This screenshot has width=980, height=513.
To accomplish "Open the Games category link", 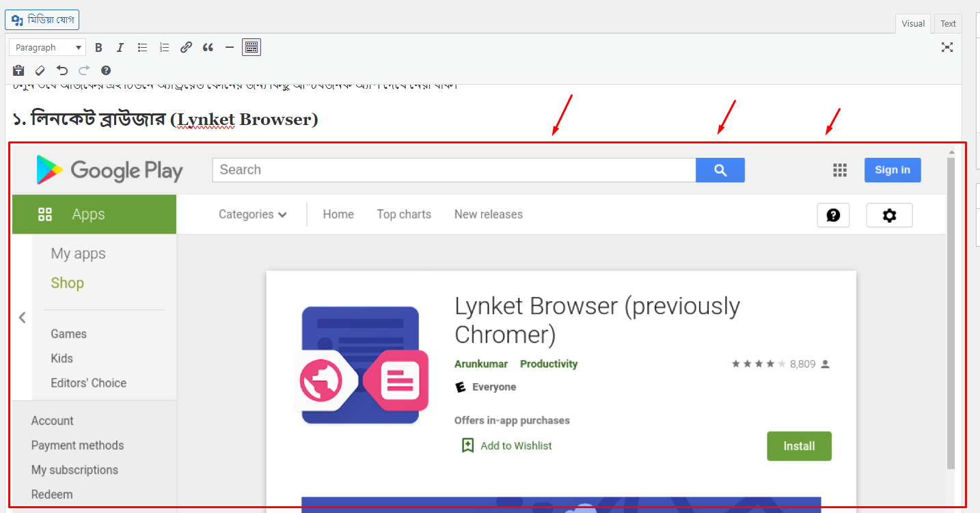I will (x=68, y=334).
